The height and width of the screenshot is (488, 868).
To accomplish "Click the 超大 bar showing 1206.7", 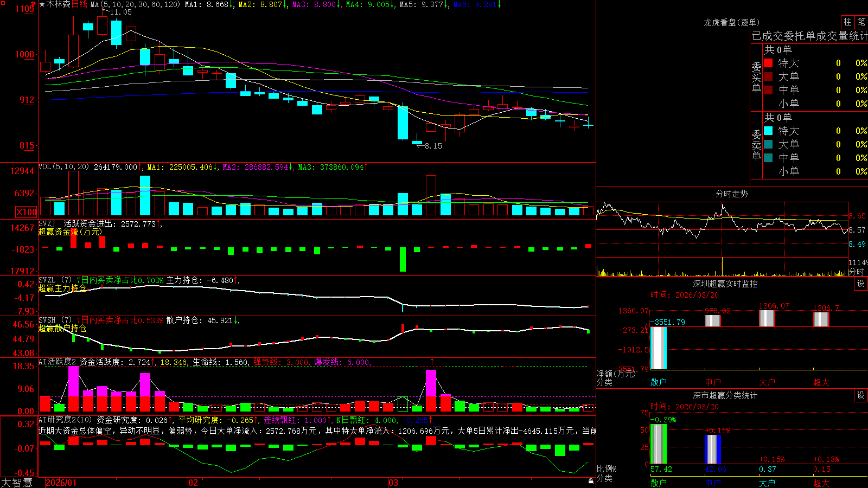I will (821, 319).
